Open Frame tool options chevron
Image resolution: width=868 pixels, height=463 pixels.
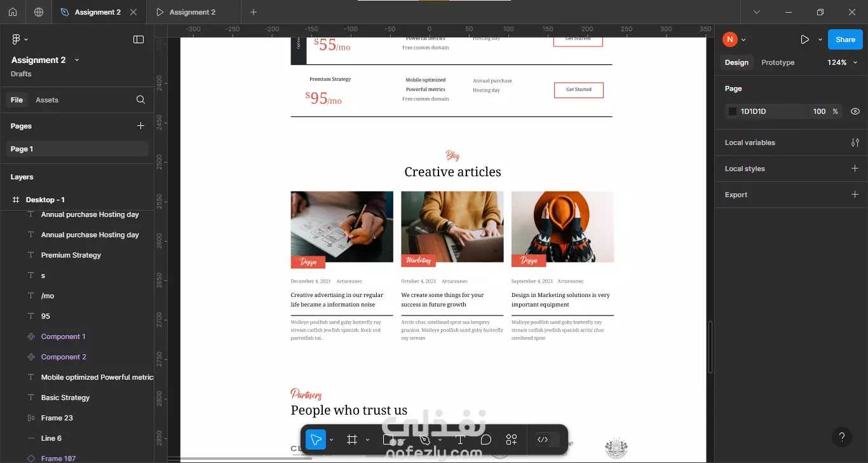pos(367,439)
